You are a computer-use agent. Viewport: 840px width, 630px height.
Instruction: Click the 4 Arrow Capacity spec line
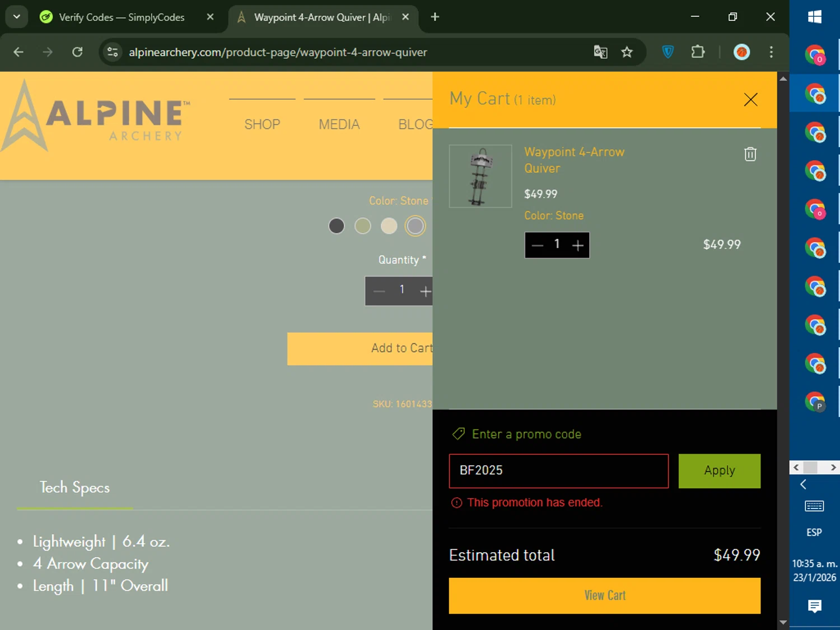pos(91,564)
